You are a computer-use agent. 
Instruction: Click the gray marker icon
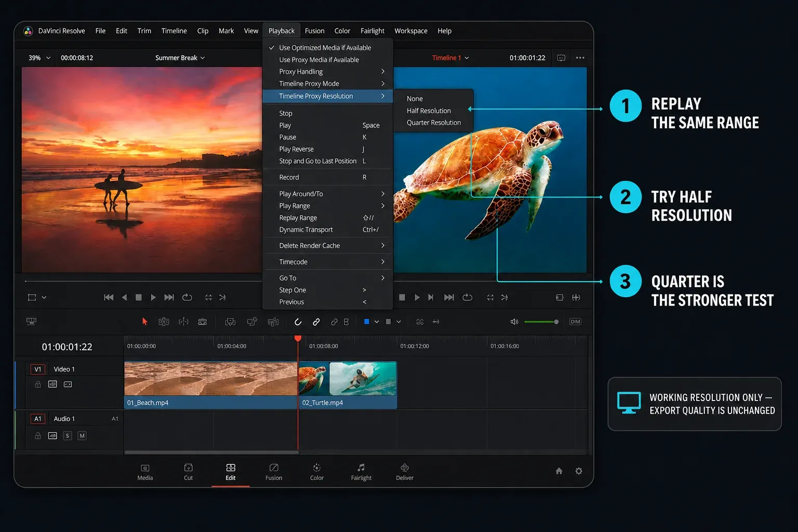(388, 322)
